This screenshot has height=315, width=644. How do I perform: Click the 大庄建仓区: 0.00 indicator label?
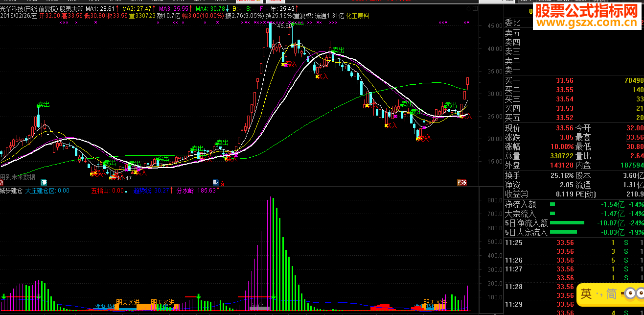47,190
